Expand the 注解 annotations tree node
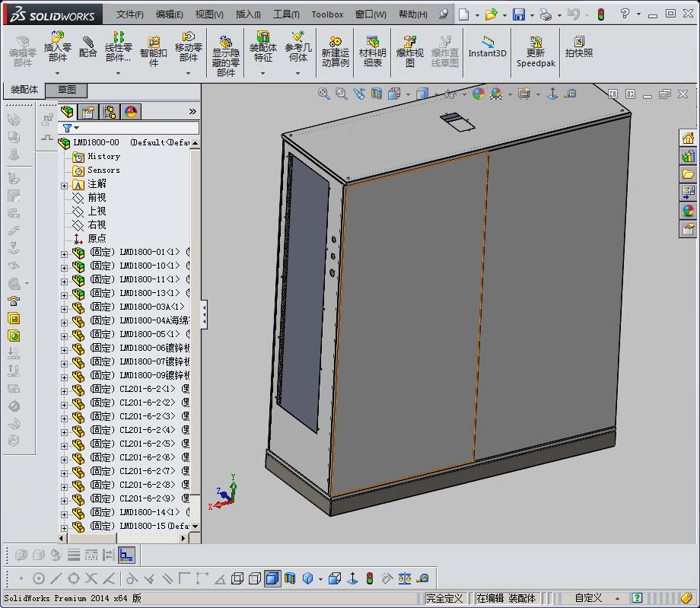 pyautogui.click(x=65, y=185)
